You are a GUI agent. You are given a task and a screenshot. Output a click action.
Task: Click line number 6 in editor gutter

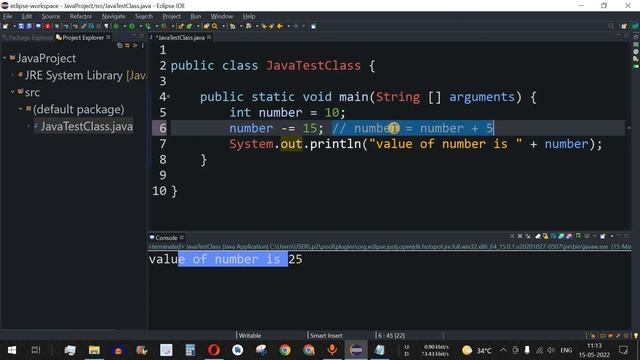point(162,128)
